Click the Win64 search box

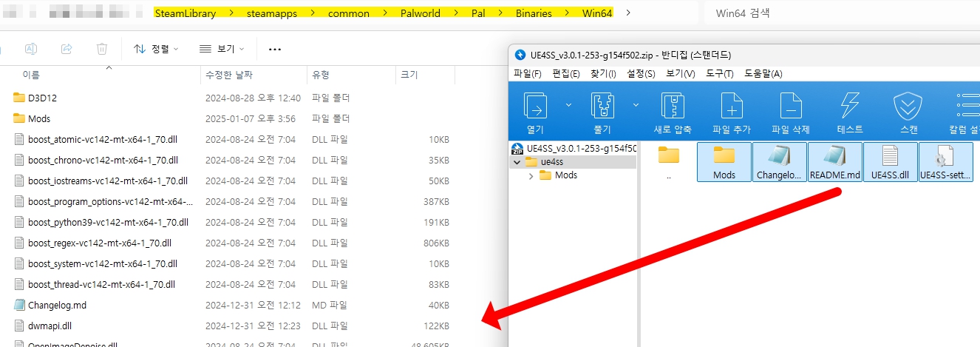tap(843, 13)
